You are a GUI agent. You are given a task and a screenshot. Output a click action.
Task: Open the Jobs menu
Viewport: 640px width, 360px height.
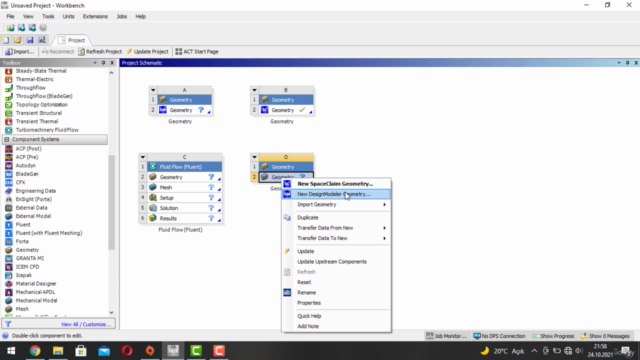[x=122, y=16]
